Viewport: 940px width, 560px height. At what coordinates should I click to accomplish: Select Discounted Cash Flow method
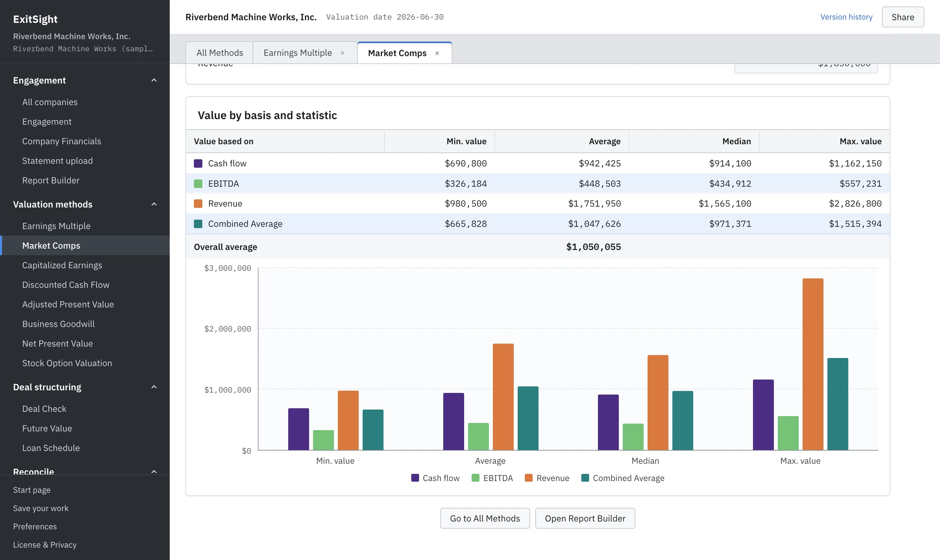[85, 285]
